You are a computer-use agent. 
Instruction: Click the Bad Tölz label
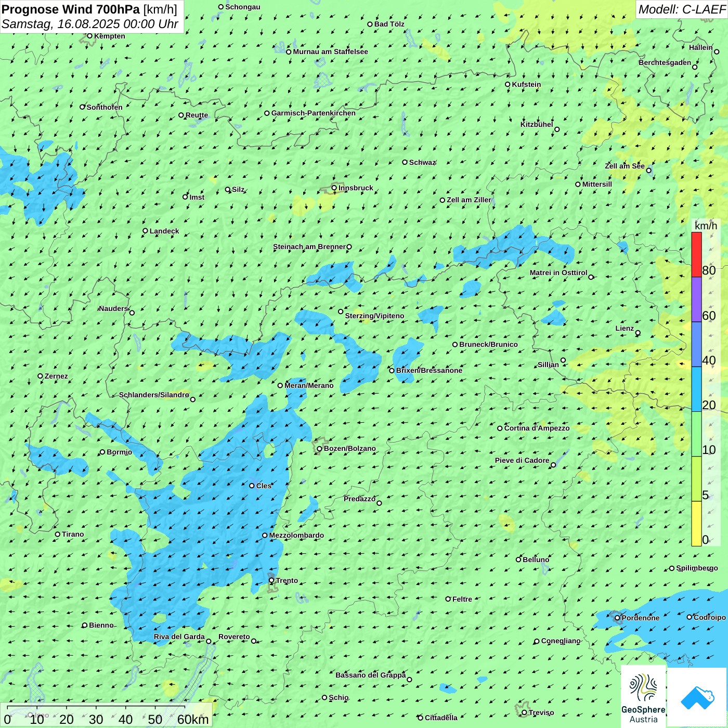(x=389, y=24)
